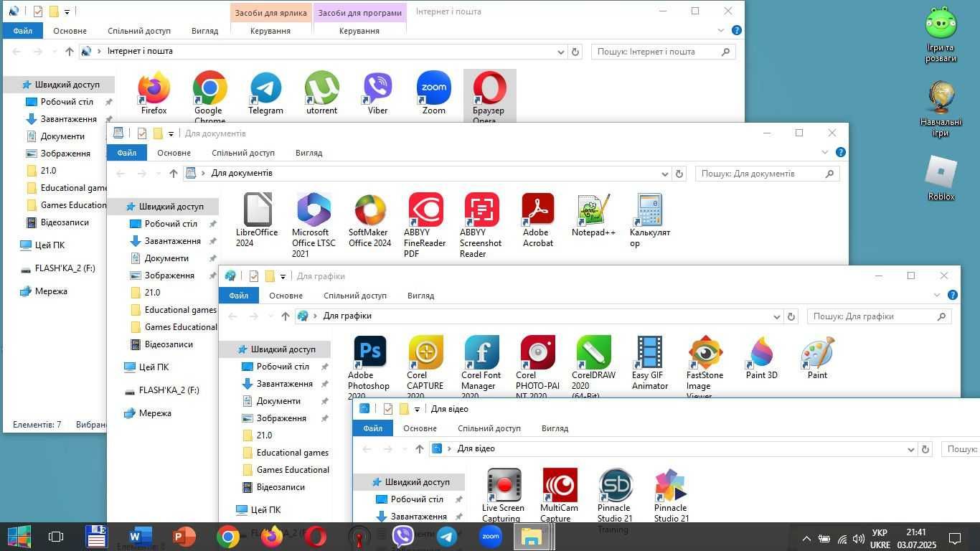Go up one level in Для відео

[x=420, y=449]
